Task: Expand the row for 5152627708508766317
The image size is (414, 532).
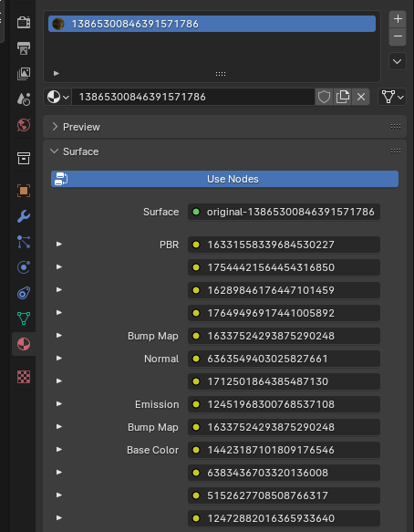Action: pos(59,495)
